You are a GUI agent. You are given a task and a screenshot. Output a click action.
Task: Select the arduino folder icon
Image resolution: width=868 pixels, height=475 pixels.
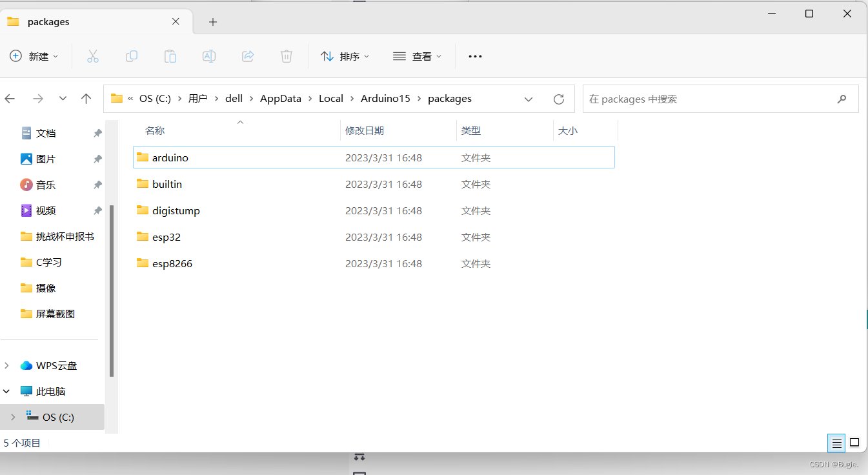click(143, 157)
